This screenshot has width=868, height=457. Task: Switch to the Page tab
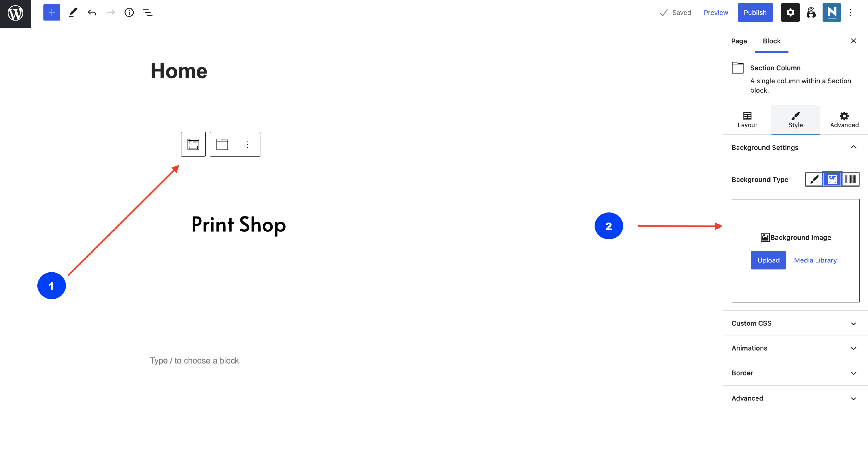pyautogui.click(x=739, y=41)
